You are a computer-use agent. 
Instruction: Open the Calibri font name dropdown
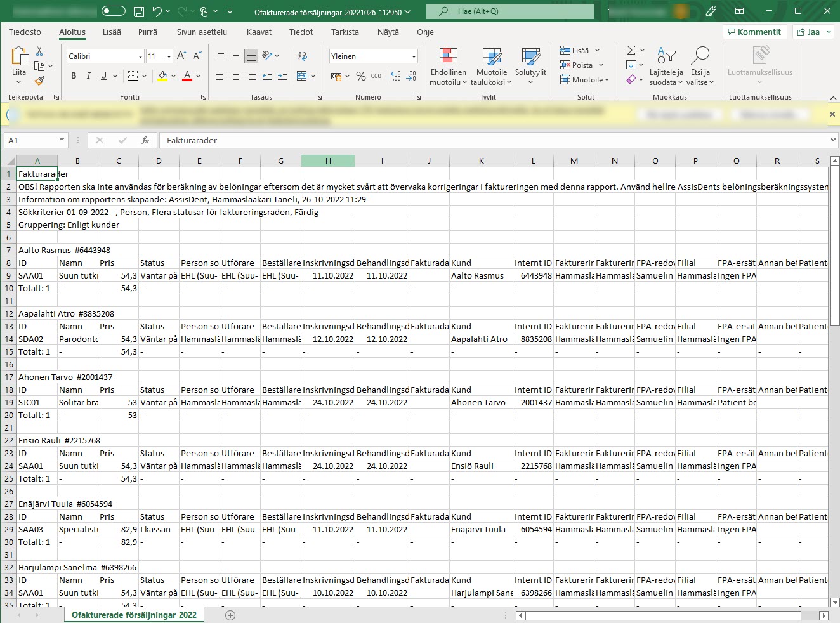[x=140, y=56]
